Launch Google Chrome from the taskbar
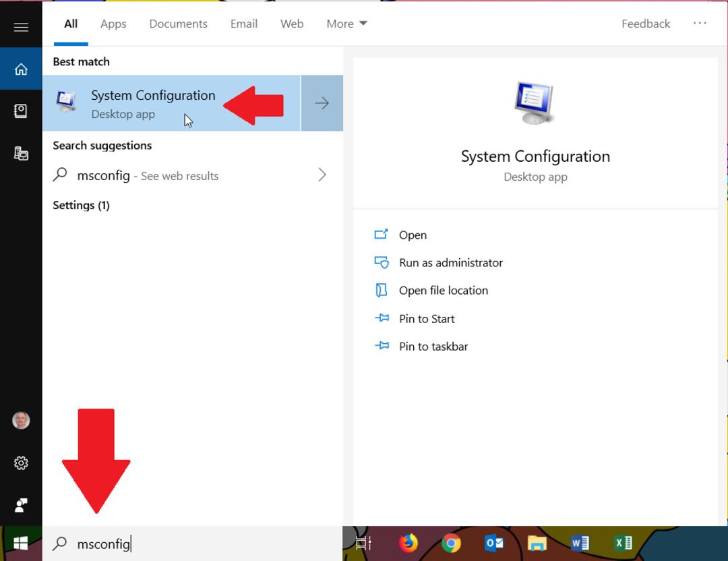This screenshot has height=561, width=728. point(451,543)
